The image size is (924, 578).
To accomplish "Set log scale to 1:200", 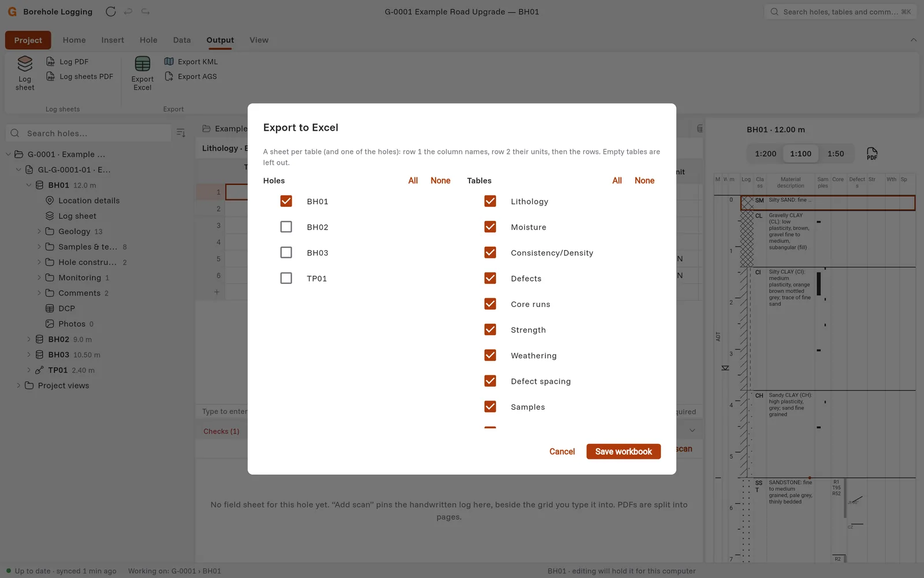I will click(765, 154).
